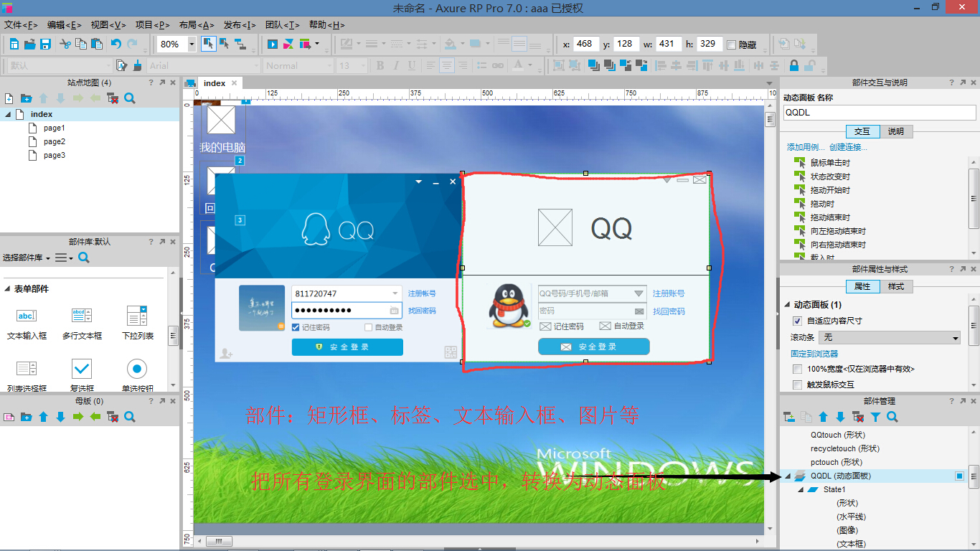Image resolution: width=980 pixels, height=551 pixels.
Task: Collapse the 表单部件 section
Action: (x=7, y=288)
